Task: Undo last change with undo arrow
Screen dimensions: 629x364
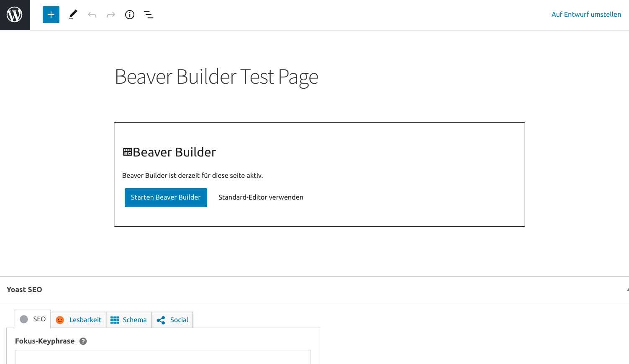Action: (x=92, y=15)
